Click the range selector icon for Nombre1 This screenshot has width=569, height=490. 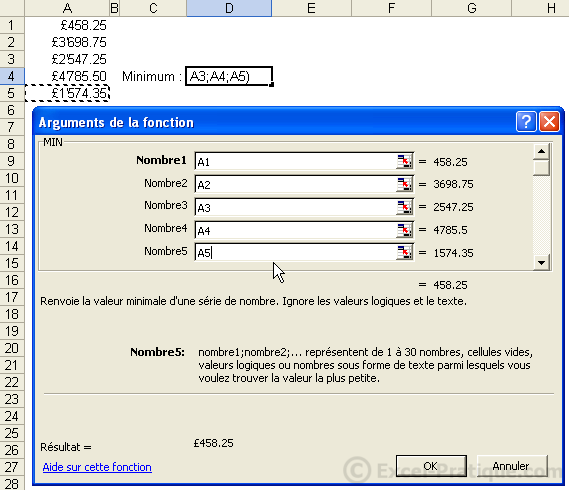(x=404, y=161)
